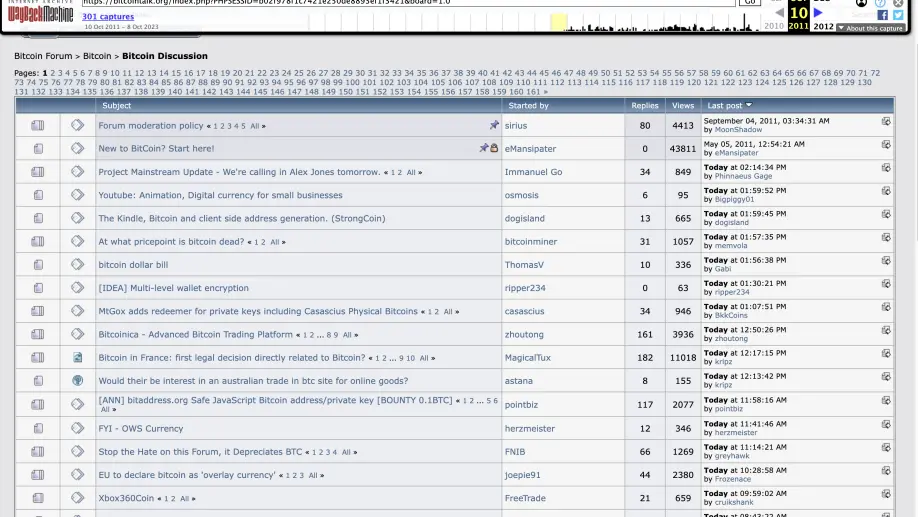The height and width of the screenshot is (517, 918).
Task: Click the sticky pin icon on Forum moderation policy
Action: [494, 125]
